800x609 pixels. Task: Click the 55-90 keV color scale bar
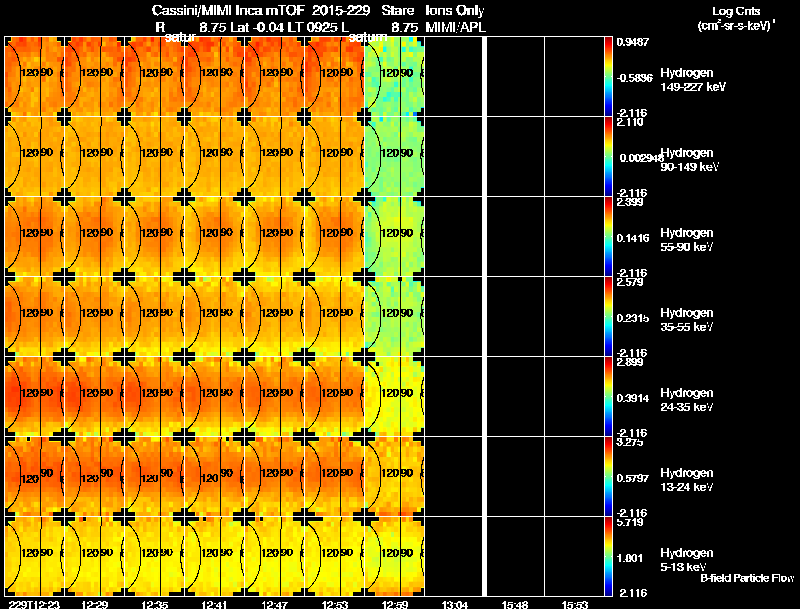608,237
